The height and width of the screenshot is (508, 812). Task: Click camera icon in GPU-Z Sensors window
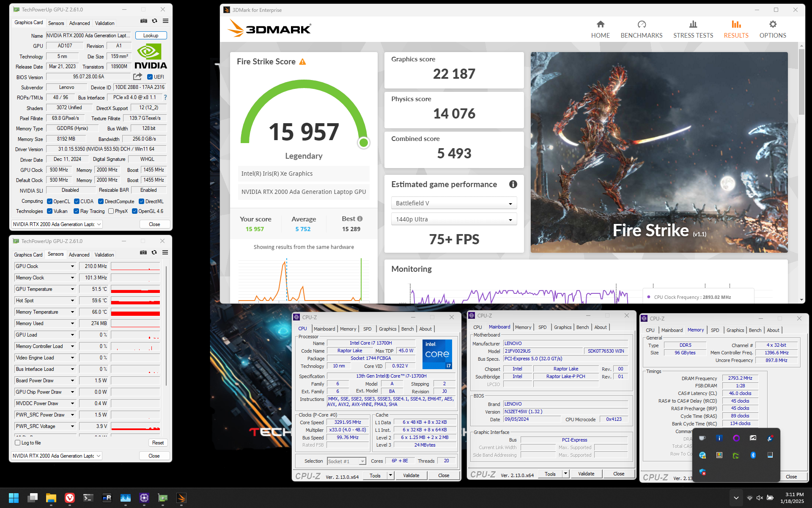point(143,252)
